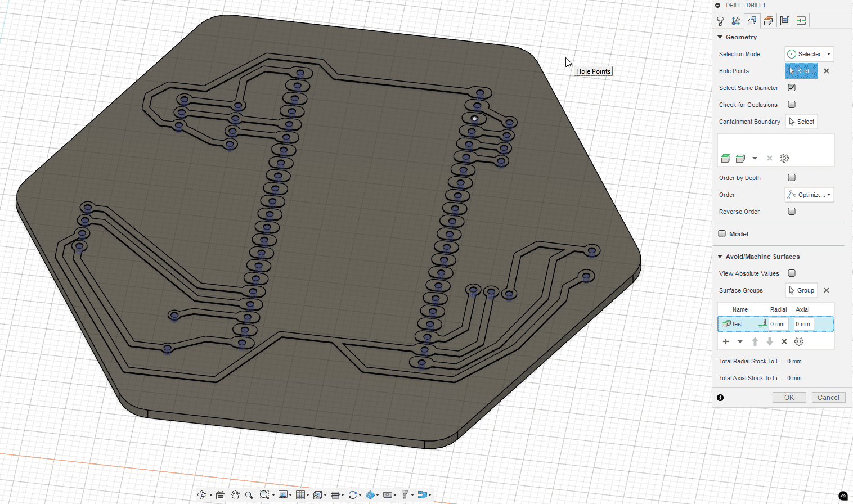The image size is (853, 504).
Task: Select the Pan hand tool
Action: 235,495
